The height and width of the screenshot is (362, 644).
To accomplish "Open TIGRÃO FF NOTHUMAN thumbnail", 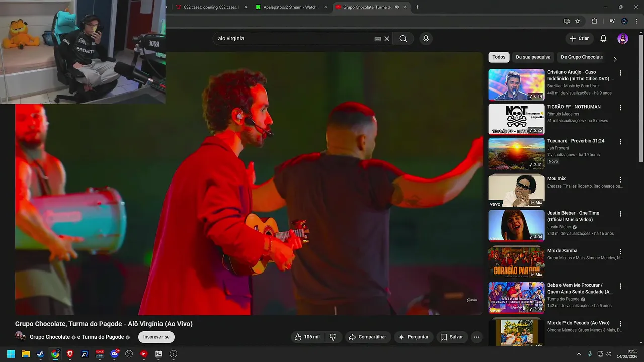I will click(x=516, y=119).
